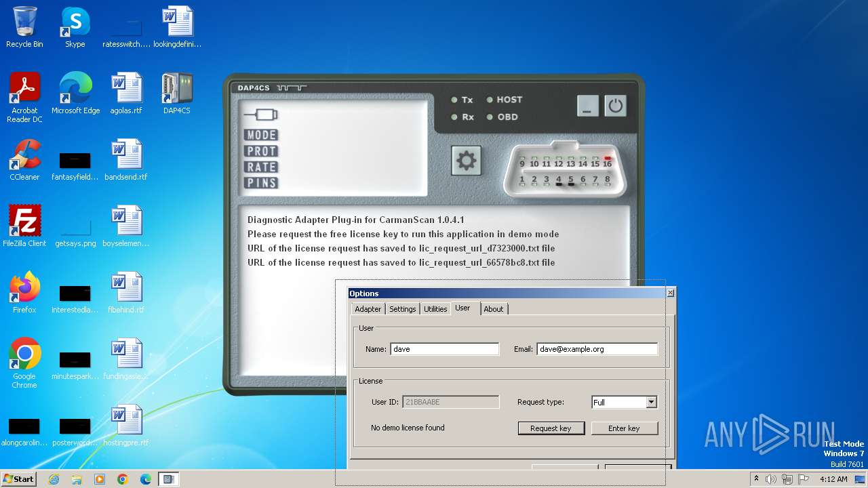Click the Enter key button
Viewport: 868px width, 488px height.
tap(625, 428)
